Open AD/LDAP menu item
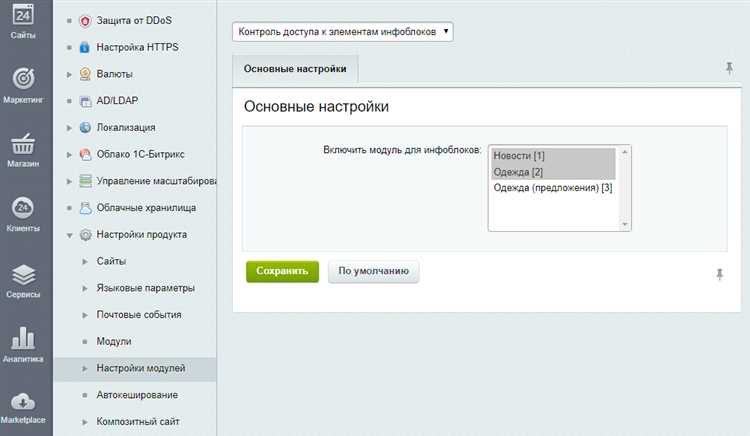This screenshot has width=750, height=436. click(x=117, y=100)
